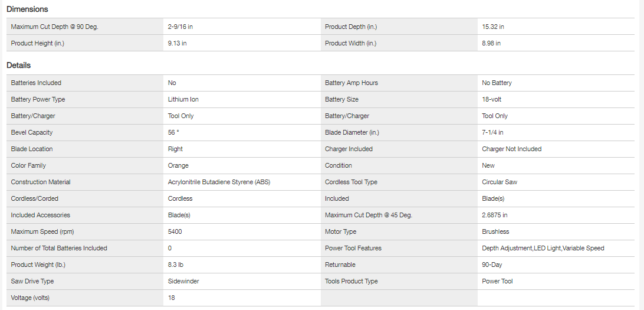Click the Batteries Included label
The image size is (644, 310).
[36, 83]
